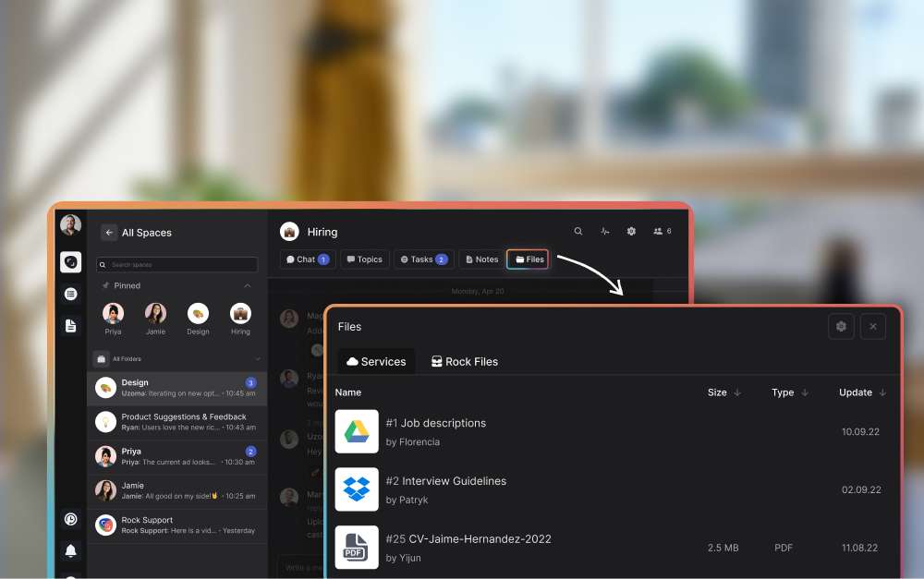Open the activity pulse icon in Hiring header
Viewport: 924px width, 579px height.
pos(605,232)
